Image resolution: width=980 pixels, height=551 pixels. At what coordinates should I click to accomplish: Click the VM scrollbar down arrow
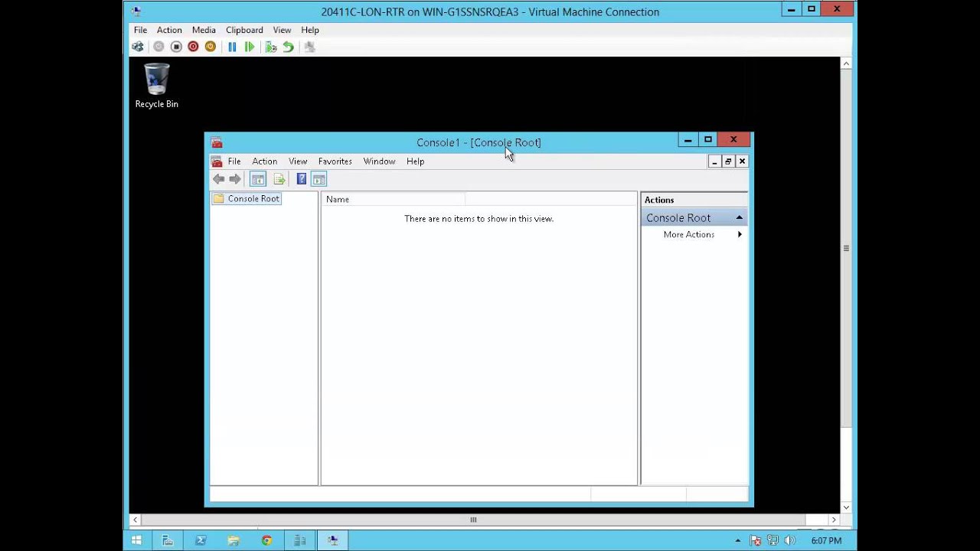[x=846, y=507]
